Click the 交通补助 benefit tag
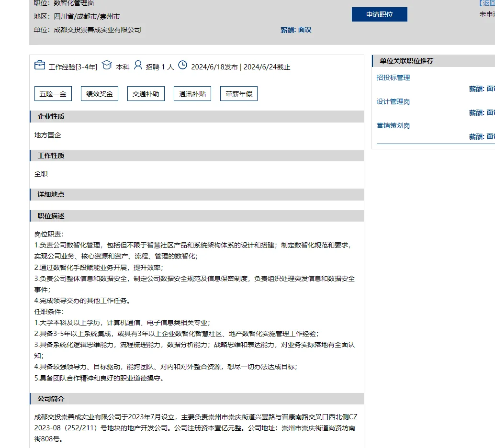The width and height of the screenshot is (495, 448). 146,93
